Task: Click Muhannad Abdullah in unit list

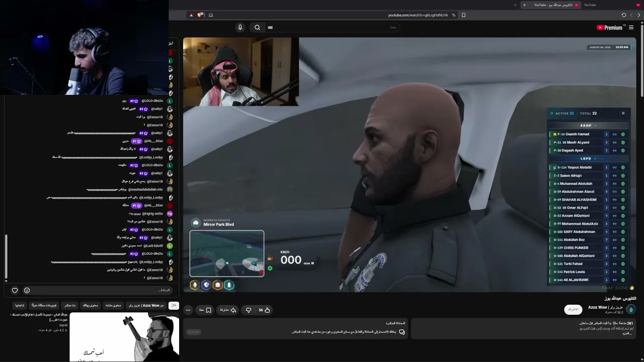Action: tap(576, 184)
